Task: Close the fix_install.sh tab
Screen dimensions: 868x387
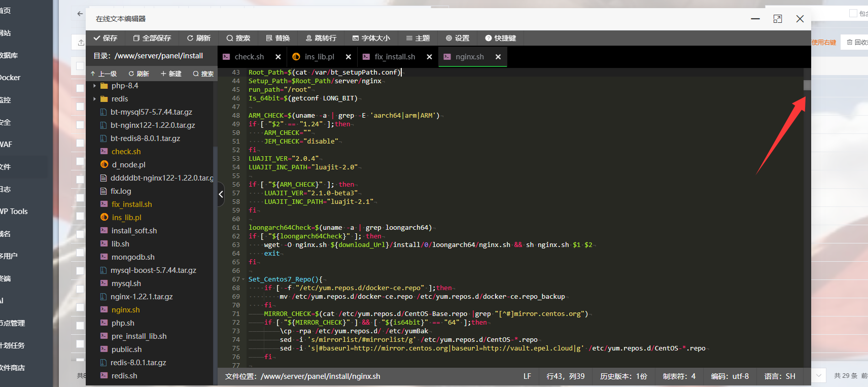Action: 429,57
